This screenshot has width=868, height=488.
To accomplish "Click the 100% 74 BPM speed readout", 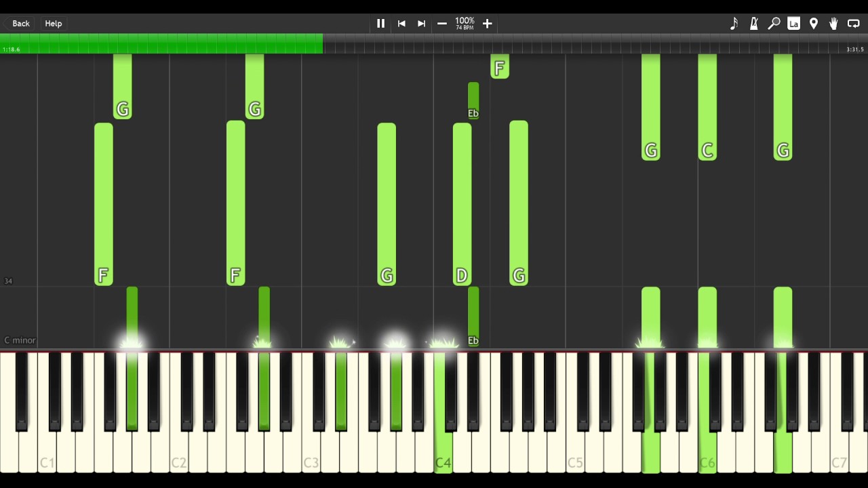I will click(x=465, y=24).
